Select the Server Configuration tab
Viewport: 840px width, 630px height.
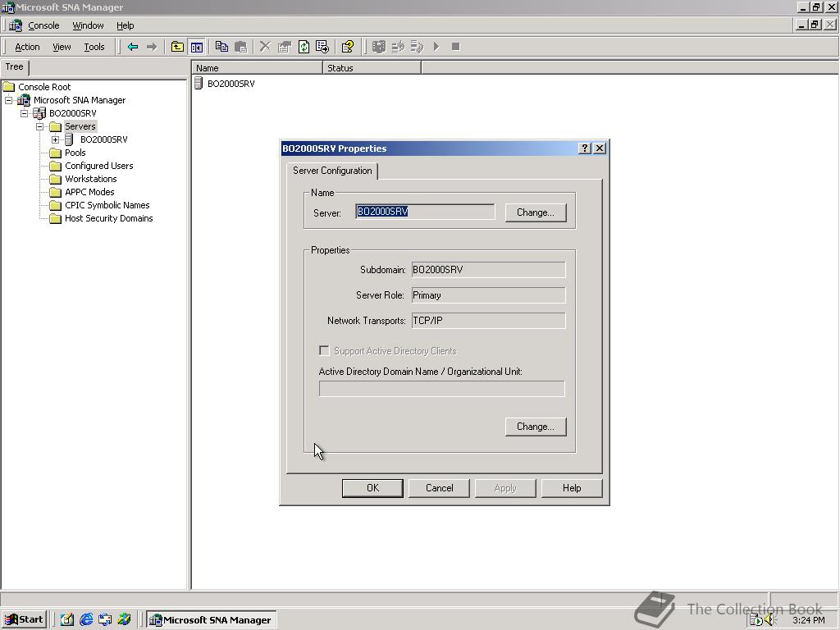pos(332,171)
